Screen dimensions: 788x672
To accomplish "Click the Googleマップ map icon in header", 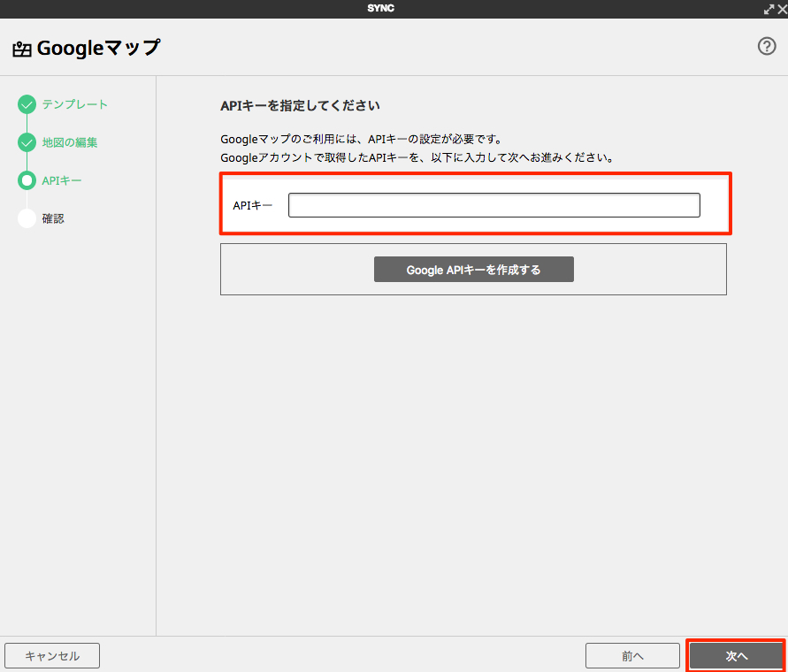I will [21, 50].
